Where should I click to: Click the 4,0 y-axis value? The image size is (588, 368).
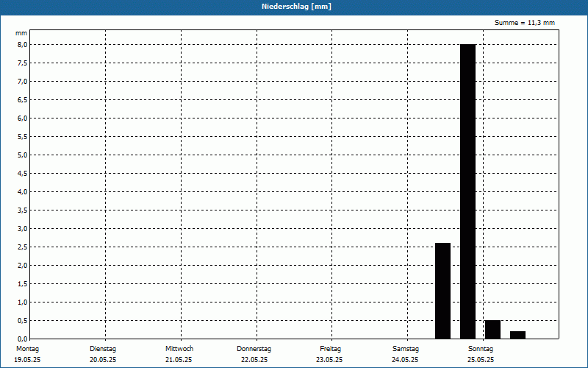[23, 192]
